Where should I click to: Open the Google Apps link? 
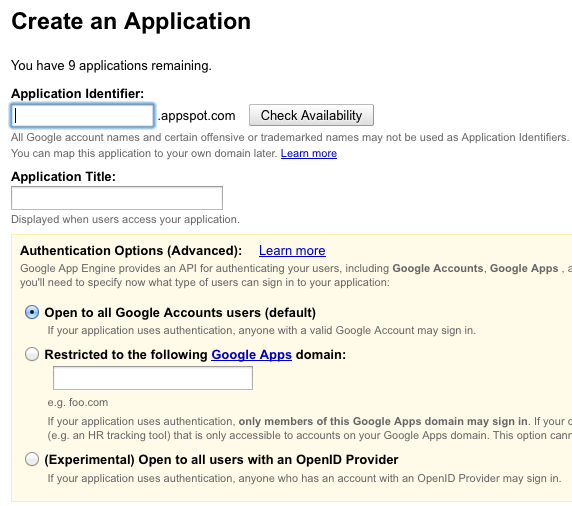click(251, 355)
